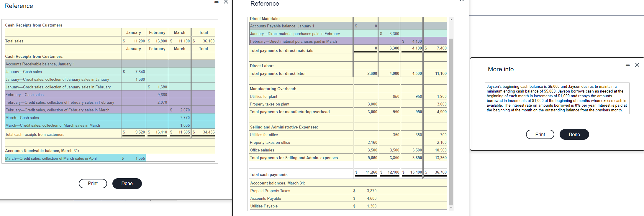Image resolution: width=644 pixels, height=216 pixels.
Task: Select Accounts Payable value 4,600
Action: [372, 198]
